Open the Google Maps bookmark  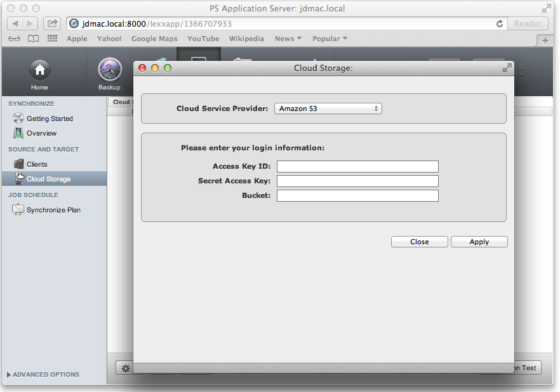[154, 39]
